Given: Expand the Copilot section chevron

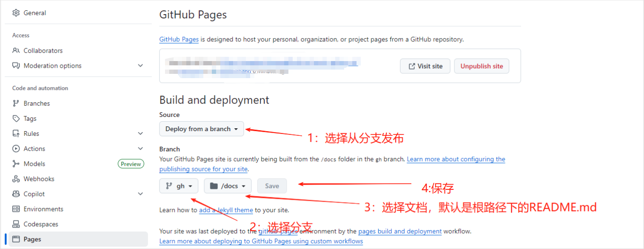Looking at the screenshot, I should click(x=140, y=194).
